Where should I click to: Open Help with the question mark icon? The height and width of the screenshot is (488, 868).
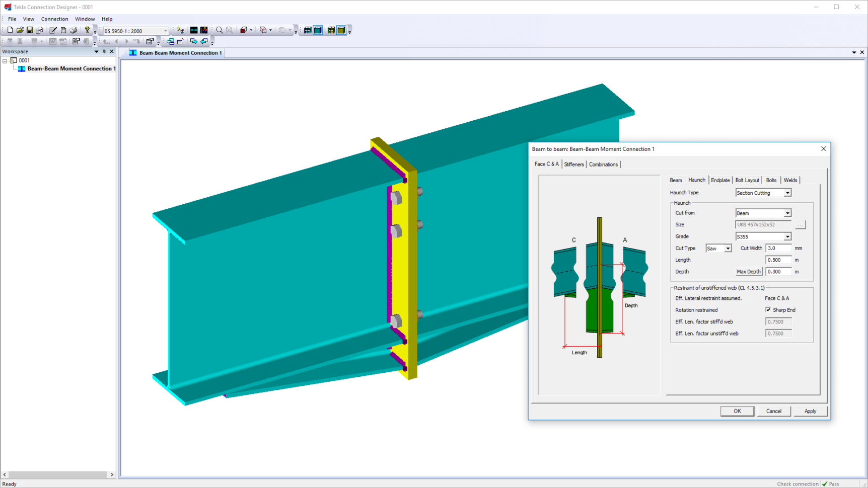(x=88, y=31)
